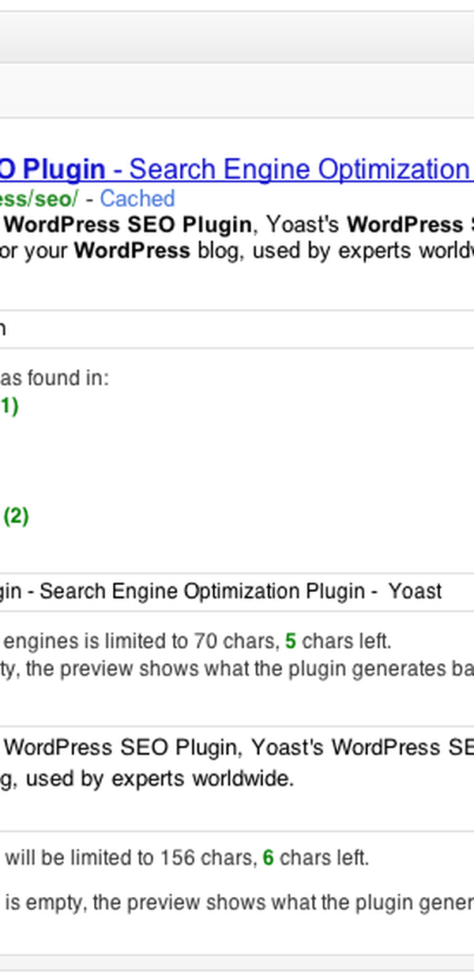474x980 pixels.
Task: Click the "Cached" link in snippet preview
Action: pos(137,198)
